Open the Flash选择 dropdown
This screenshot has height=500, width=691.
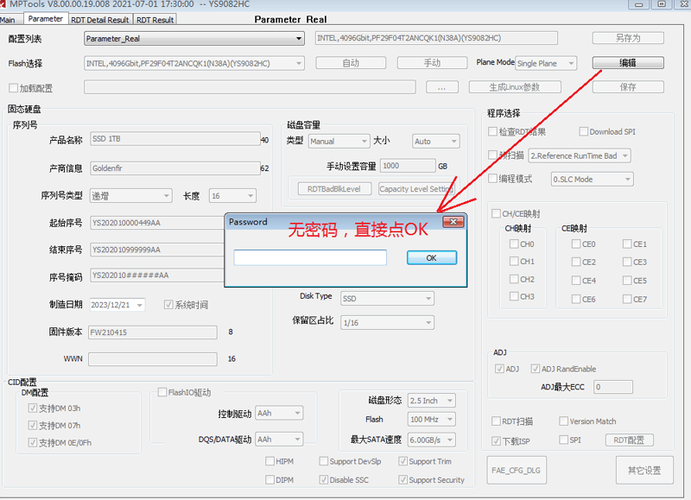point(194,63)
